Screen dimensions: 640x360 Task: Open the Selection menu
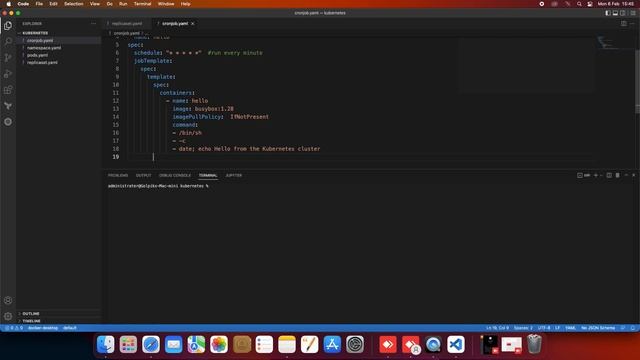point(74,4)
